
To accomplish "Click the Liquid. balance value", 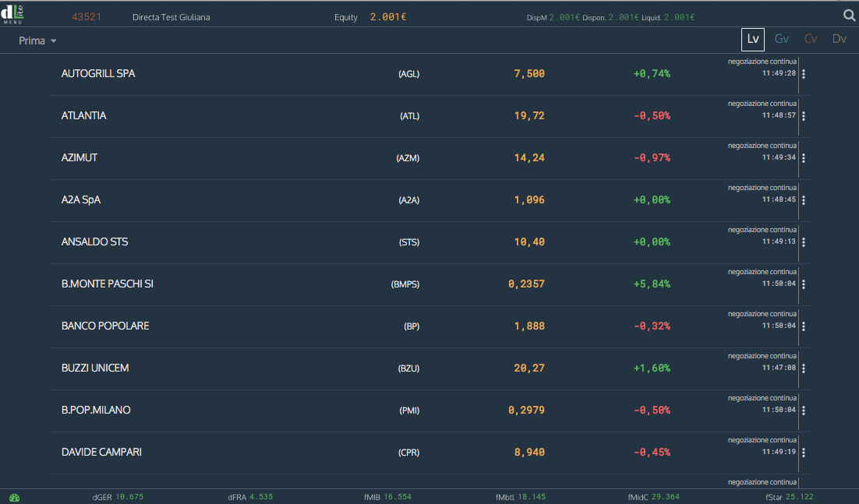I will (679, 17).
